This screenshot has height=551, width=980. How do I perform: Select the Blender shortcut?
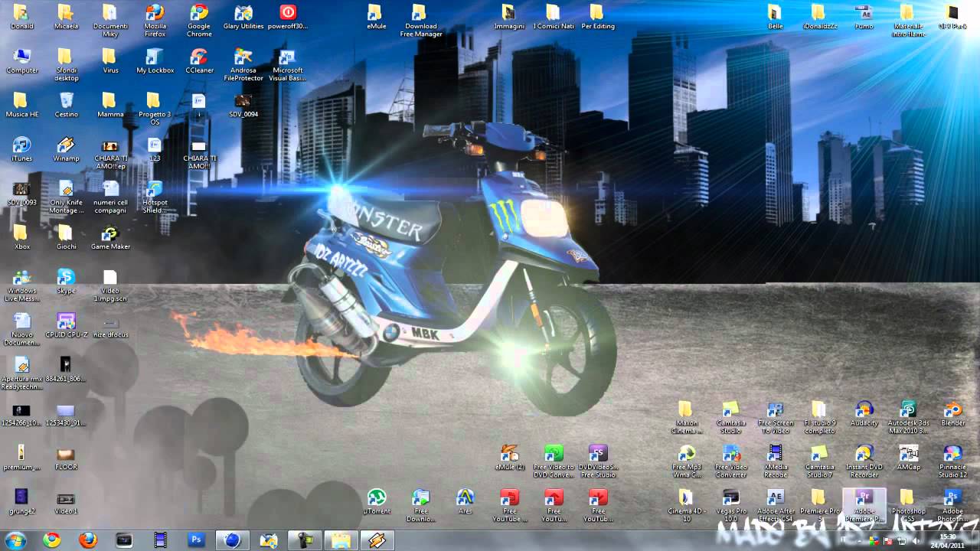pyautogui.click(x=952, y=414)
